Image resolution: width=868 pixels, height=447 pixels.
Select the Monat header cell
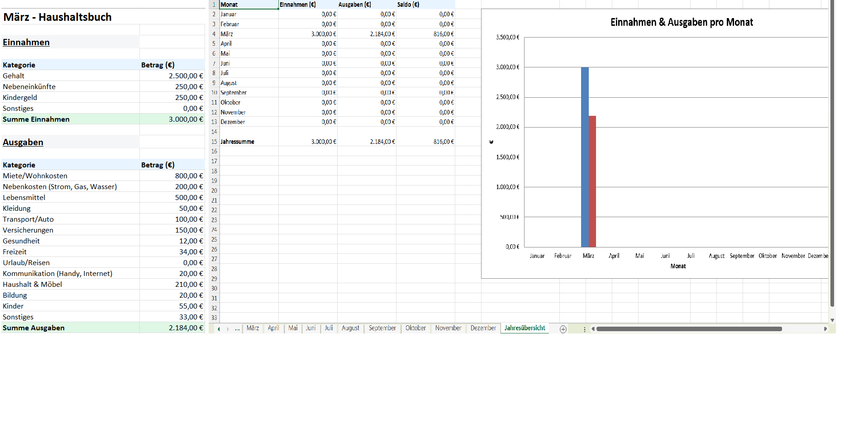[248, 5]
